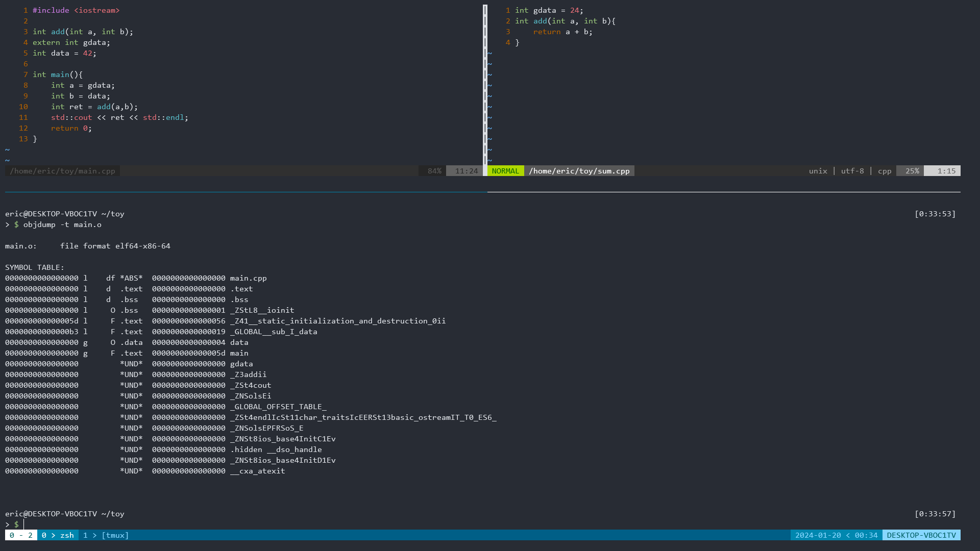
Task: Click the __cxa_atexit symbol
Action: coord(258,471)
